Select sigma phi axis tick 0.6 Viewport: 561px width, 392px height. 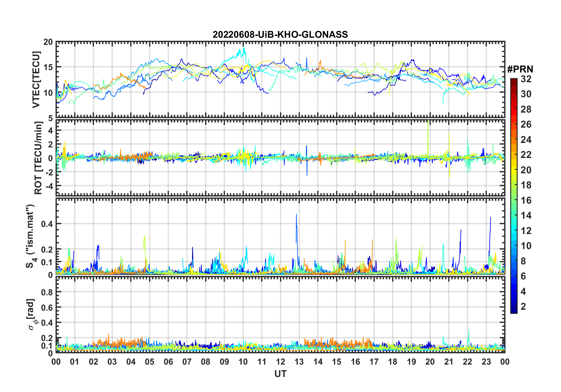pos(47,307)
